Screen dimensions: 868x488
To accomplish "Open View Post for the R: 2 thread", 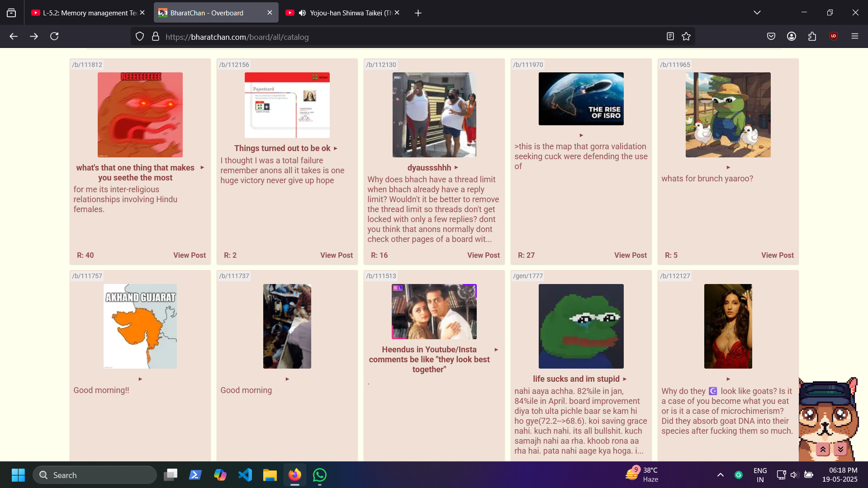I will pyautogui.click(x=337, y=255).
